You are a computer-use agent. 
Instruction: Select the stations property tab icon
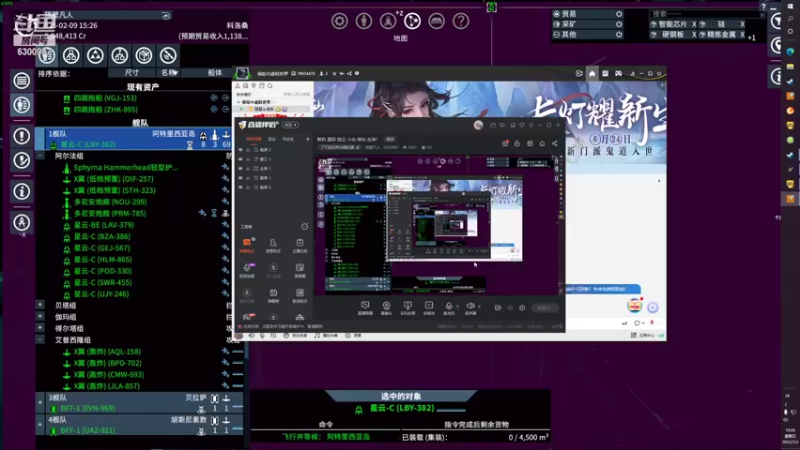pos(71,55)
